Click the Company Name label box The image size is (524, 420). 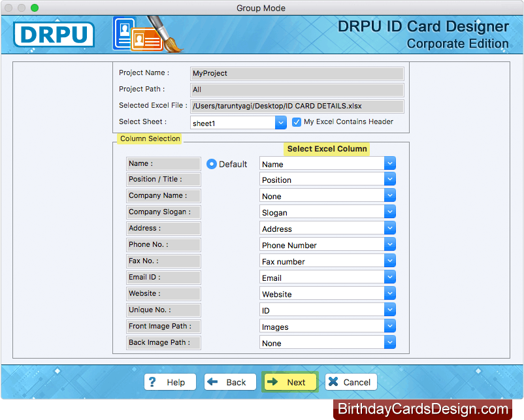pyautogui.click(x=163, y=196)
